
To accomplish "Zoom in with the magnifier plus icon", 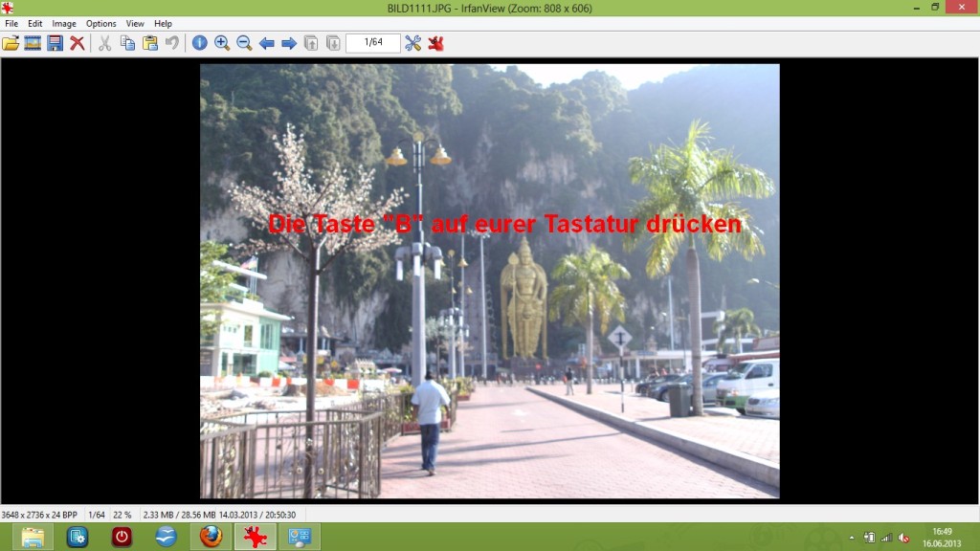I will coord(222,43).
